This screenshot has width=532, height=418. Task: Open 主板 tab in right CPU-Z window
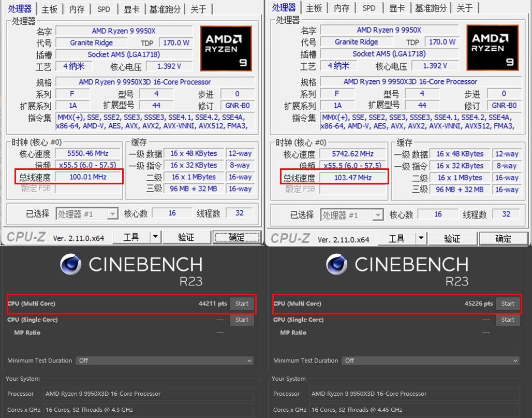pyautogui.click(x=314, y=8)
